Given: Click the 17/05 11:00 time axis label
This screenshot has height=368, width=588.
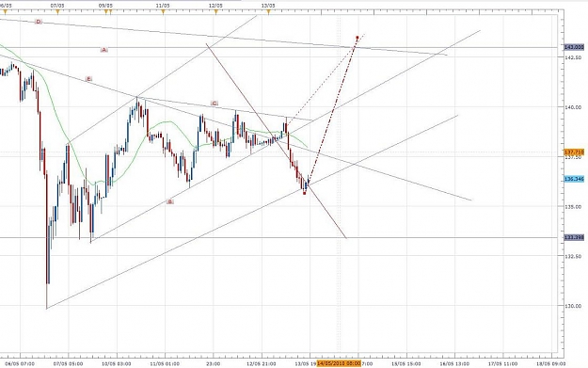Looking at the screenshot, I should (x=503, y=363).
